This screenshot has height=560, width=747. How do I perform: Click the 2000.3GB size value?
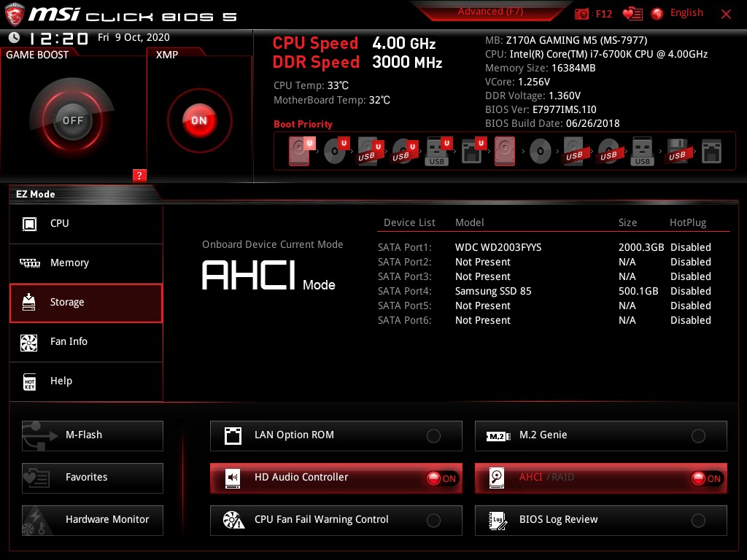641,248
